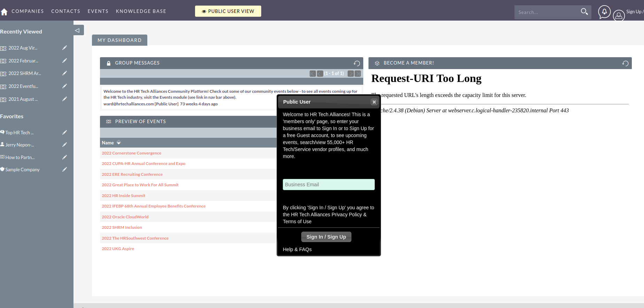Screen dimensions: 644x308
Task: Click the Sign In / Sign Up button
Action: pyautogui.click(x=326, y=237)
